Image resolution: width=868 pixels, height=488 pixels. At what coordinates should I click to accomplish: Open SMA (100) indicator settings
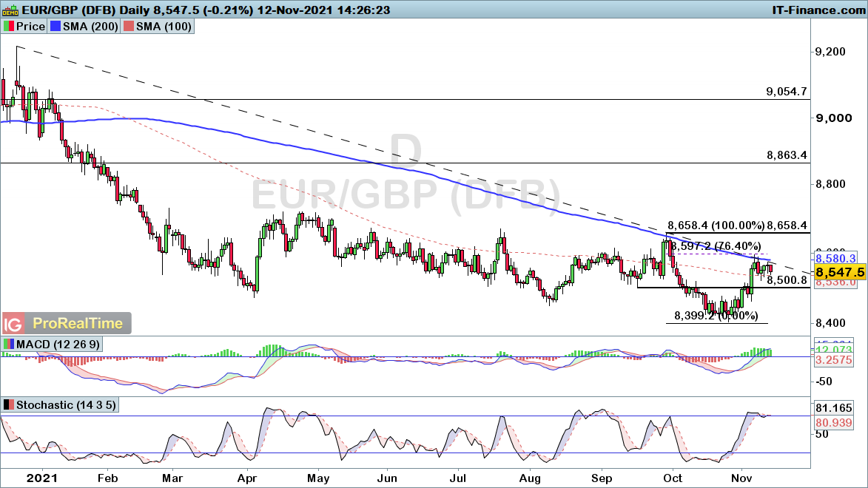click(164, 26)
